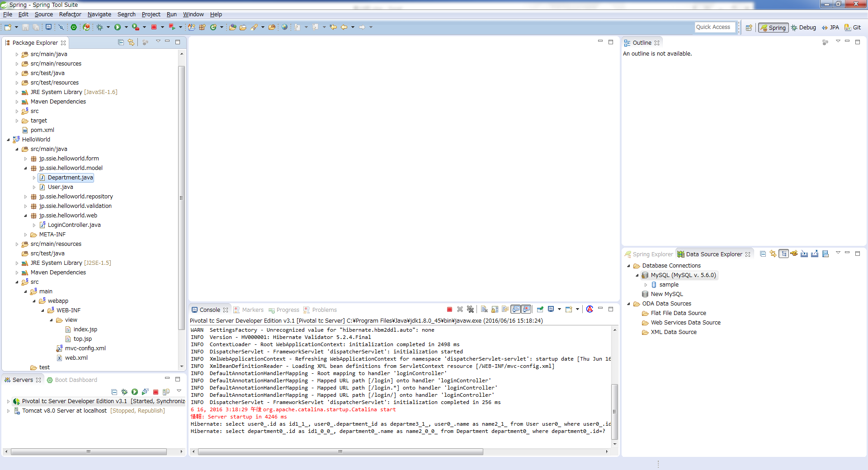
Task: Click the Pin Console icon
Action: tap(540, 310)
